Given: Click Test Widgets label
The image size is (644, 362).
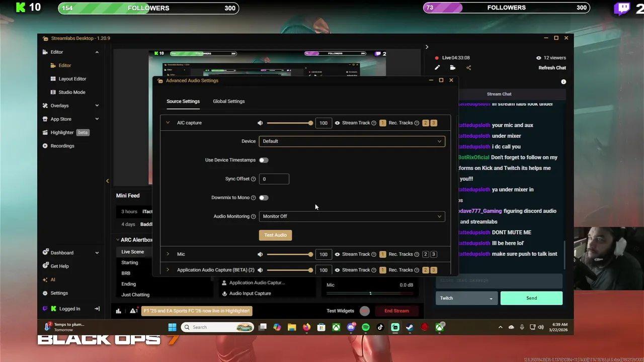Looking at the screenshot, I should click(x=340, y=311).
